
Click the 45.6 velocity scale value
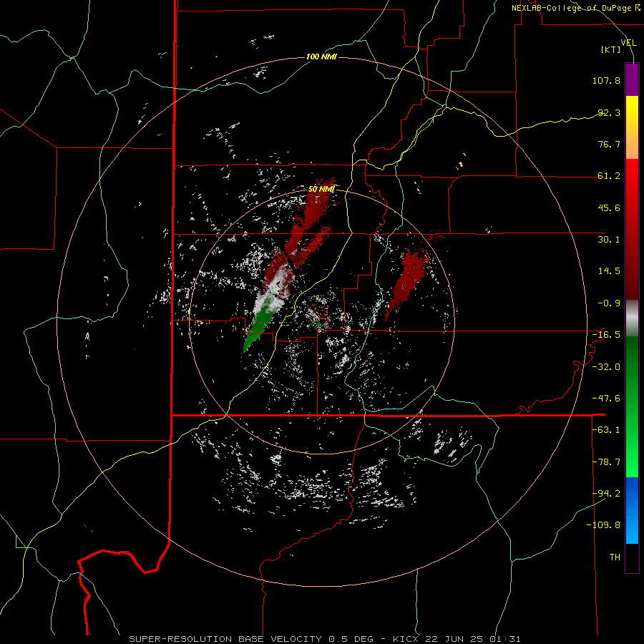609,208
